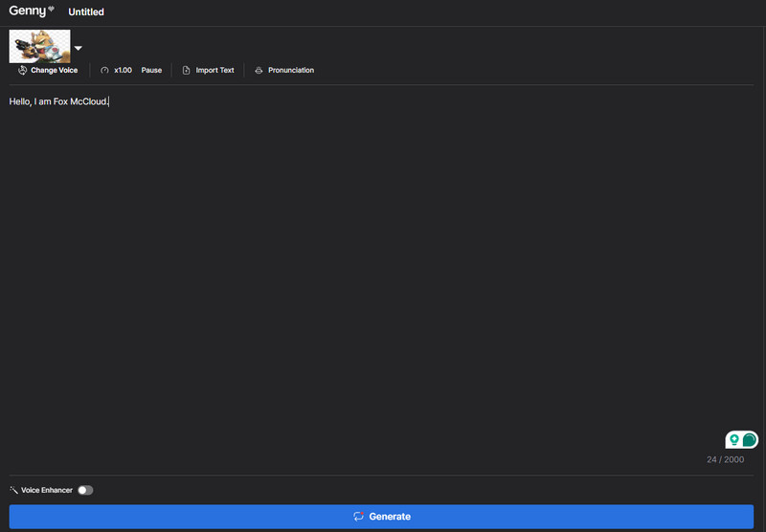The image size is (766, 532).
Task: Expand the voice avatar dropdown arrow
Action: click(x=79, y=48)
